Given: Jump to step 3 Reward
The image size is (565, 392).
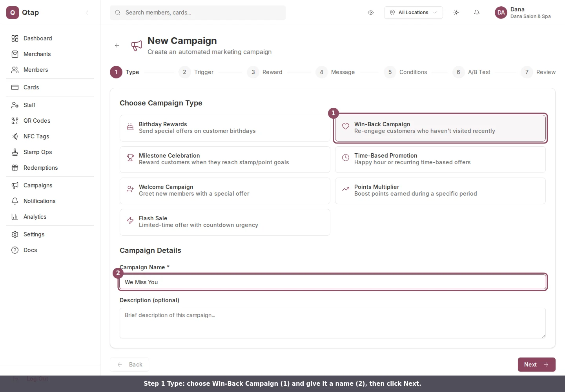Looking at the screenshot, I should (x=265, y=72).
